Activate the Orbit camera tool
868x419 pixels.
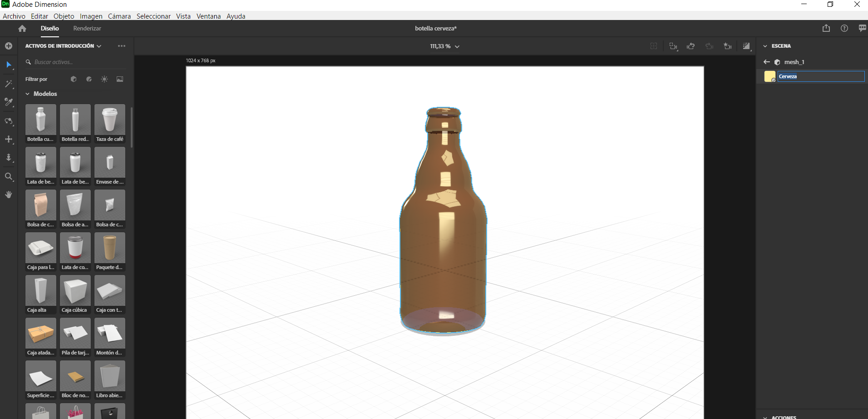(9, 121)
